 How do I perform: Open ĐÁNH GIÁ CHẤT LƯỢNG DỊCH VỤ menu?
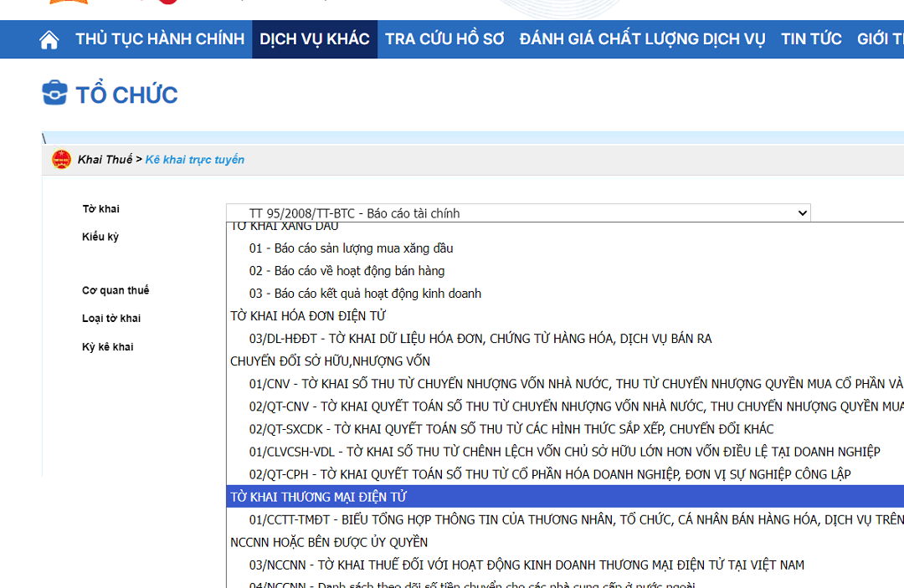point(642,39)
